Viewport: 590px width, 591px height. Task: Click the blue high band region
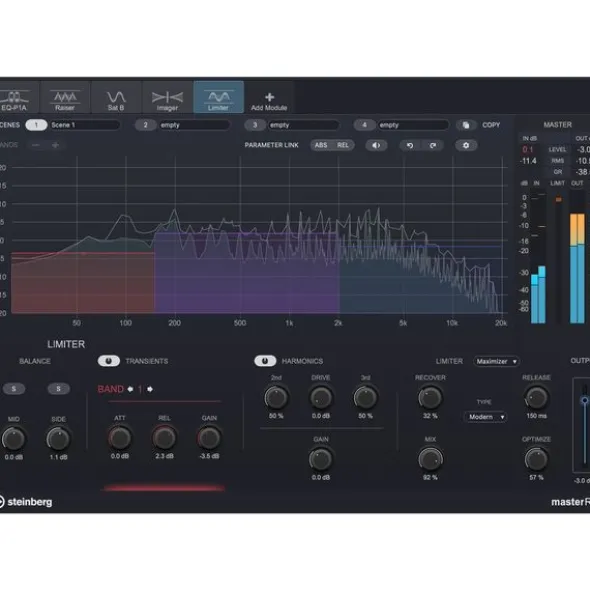tap(420, 280)
